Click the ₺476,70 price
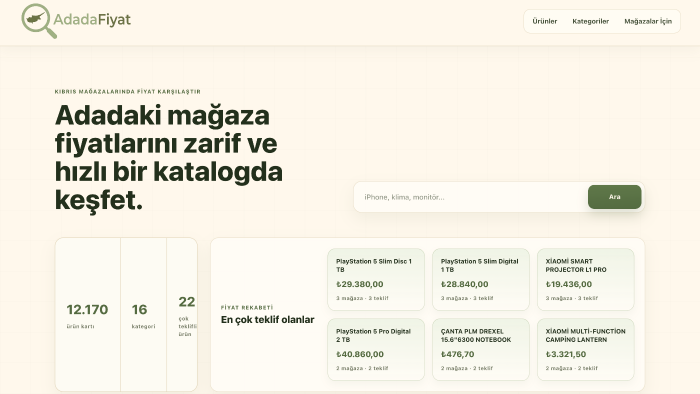700x394 pixels. click(x=458, y=354)
